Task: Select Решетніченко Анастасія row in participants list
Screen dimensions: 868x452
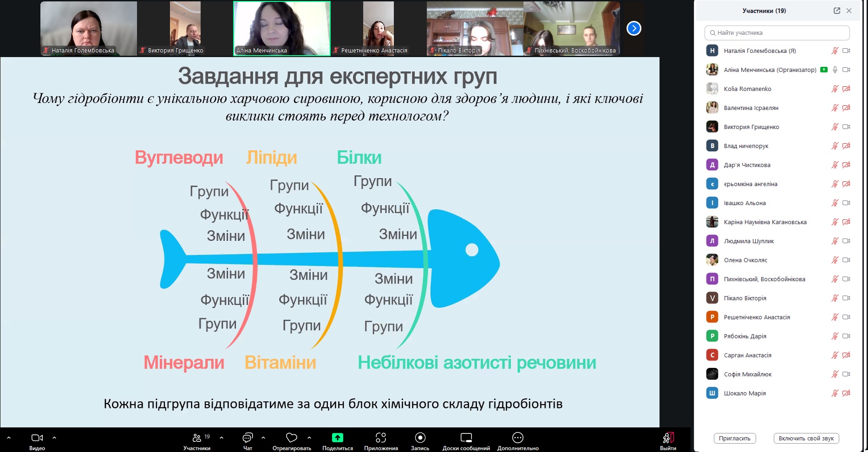Action: (x=778, y=317)
